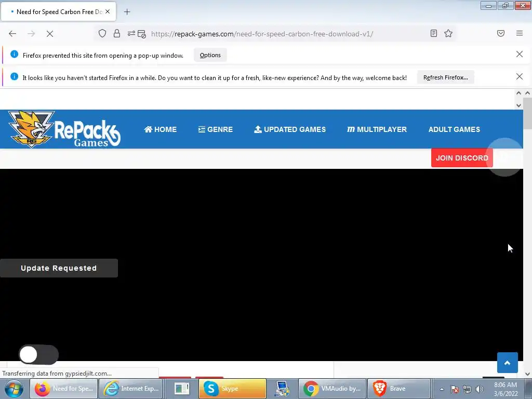Viewport: 532px width, 399px height.
Task: Select the Need for Speed Carbon tab
Action: (58, 12)
